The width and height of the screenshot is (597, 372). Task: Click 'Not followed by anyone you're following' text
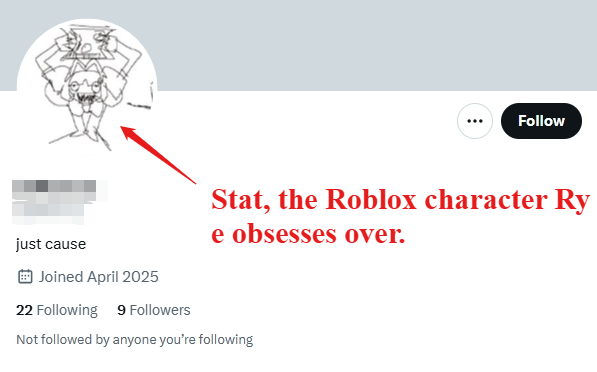click(x=134, y=340)
